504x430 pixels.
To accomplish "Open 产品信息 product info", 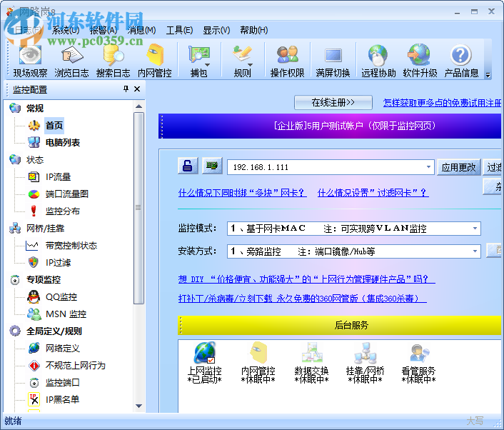I will pos(461,61).
